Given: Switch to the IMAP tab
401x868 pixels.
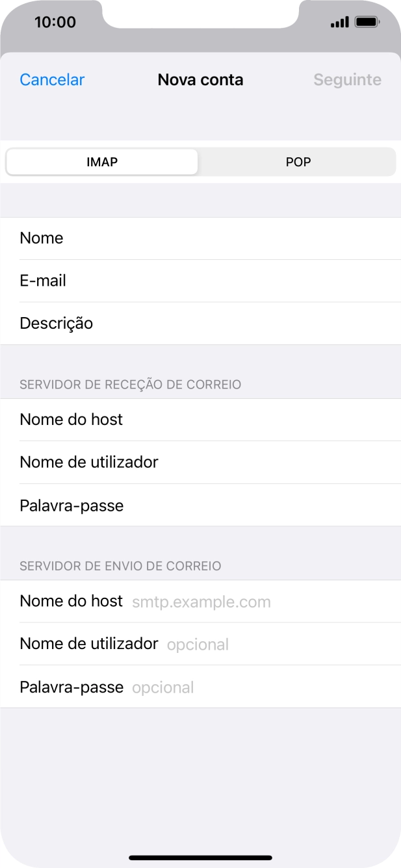Looking at the screenshot, I should coord(101,162).
